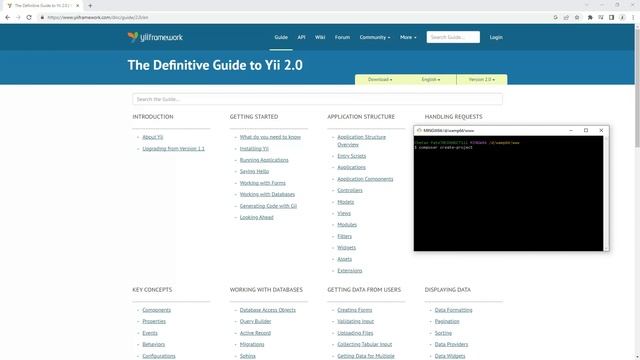640x360 pixels.
Task: Open the Controllers link
Action: 350,190
